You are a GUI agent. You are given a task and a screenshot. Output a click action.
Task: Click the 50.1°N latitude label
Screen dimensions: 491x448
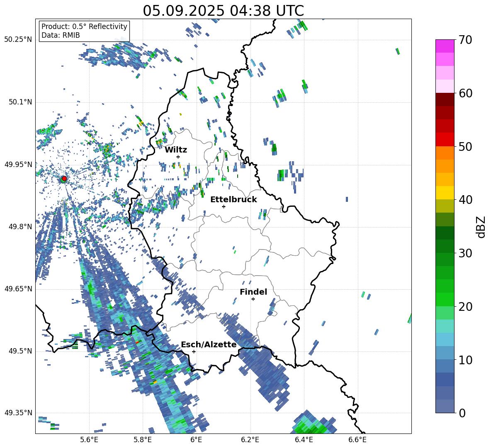(x=20, y=102)
